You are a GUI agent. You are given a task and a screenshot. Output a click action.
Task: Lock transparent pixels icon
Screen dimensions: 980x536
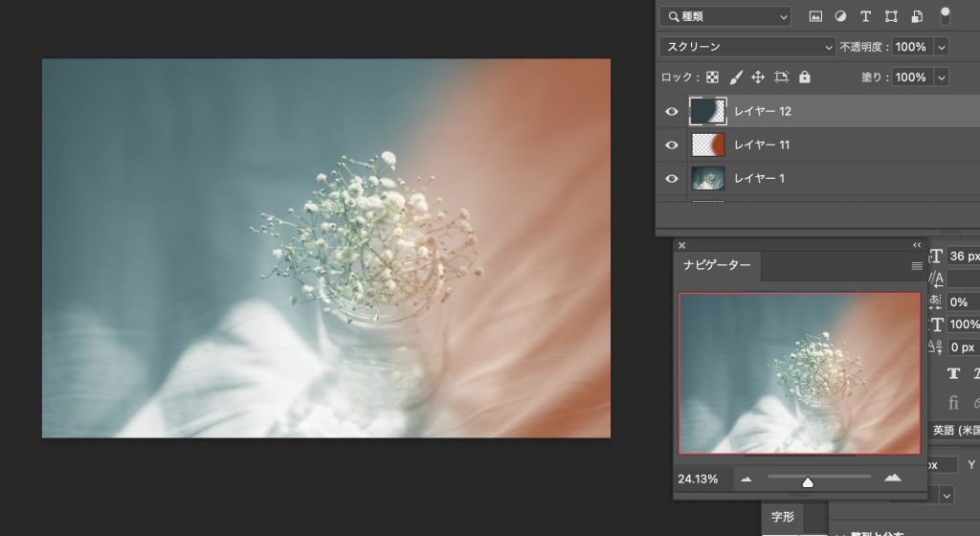click(x=712, y=78)
